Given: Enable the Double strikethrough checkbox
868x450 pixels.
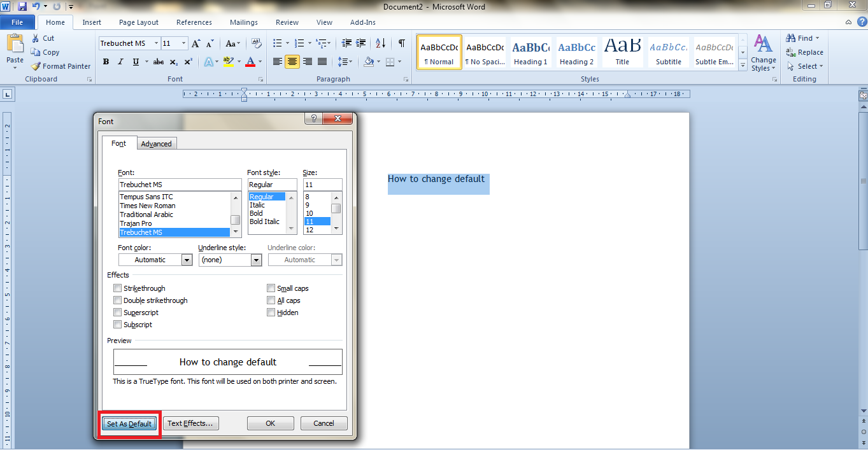Looking at the screenshot, I should [x=117, y=300].
